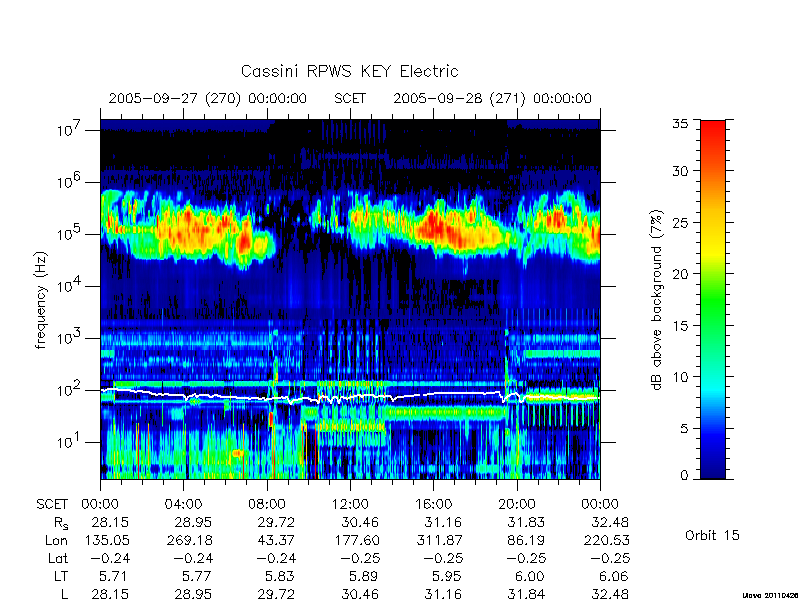Click the LT value 5.77
Image resolution: width=800 pixels, height=600 pixels.
[x=197, y=576]
